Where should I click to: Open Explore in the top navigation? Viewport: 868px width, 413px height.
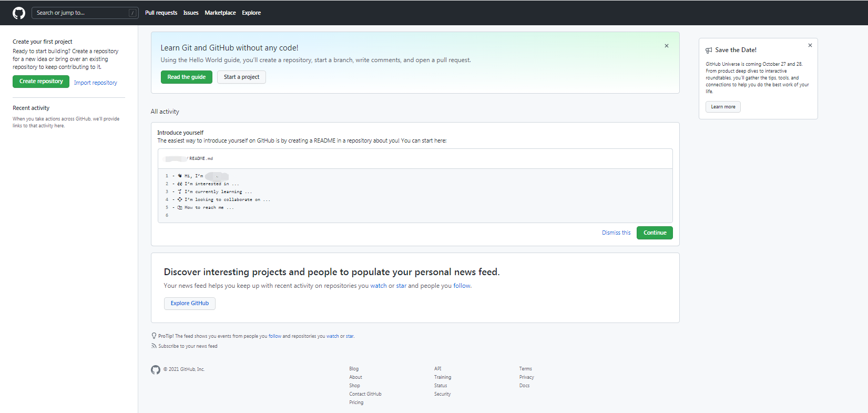point(251,13)
